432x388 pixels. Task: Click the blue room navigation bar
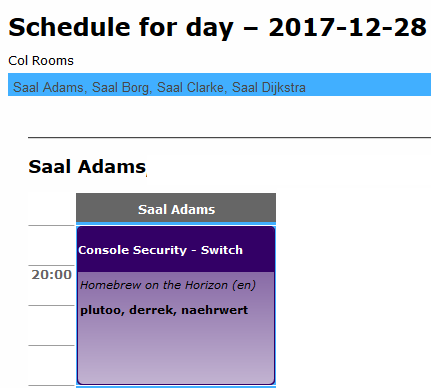click(x=219, y=85)
